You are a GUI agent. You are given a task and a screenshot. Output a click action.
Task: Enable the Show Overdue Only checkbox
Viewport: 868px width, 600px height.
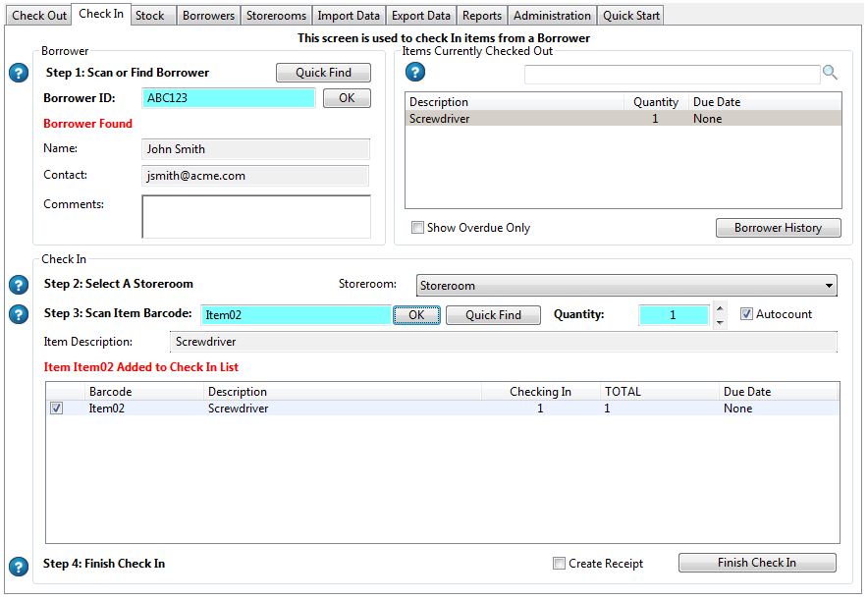(x=418, y=228)
